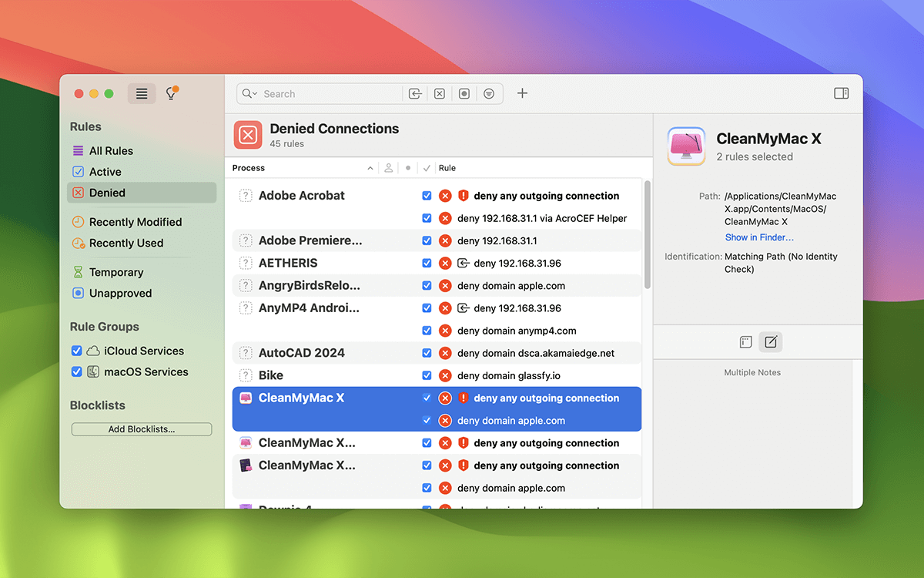Image resolution: width=924 pixels, height=578 pixels.
Task: Select rule text deny domain glassfy.io
Action: click(509, 375)
